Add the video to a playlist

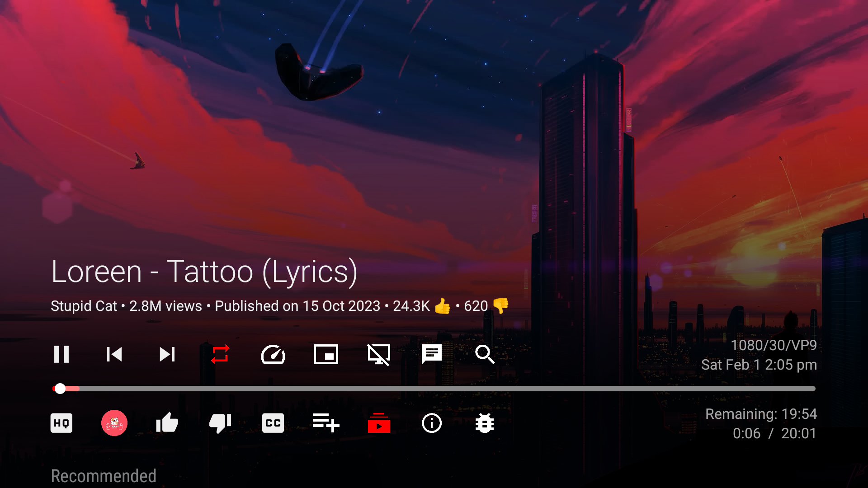(x=326, y=423)
